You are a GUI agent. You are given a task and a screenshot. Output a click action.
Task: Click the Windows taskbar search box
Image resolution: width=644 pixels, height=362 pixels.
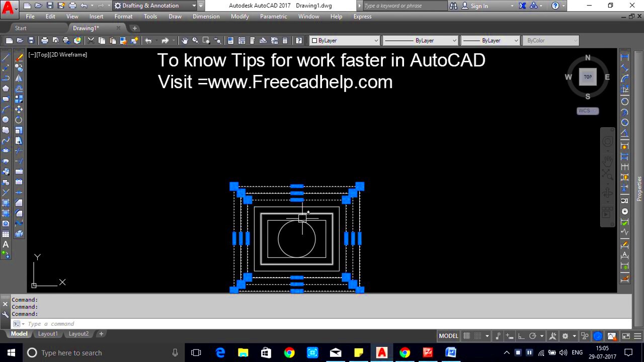pos(102,353)
